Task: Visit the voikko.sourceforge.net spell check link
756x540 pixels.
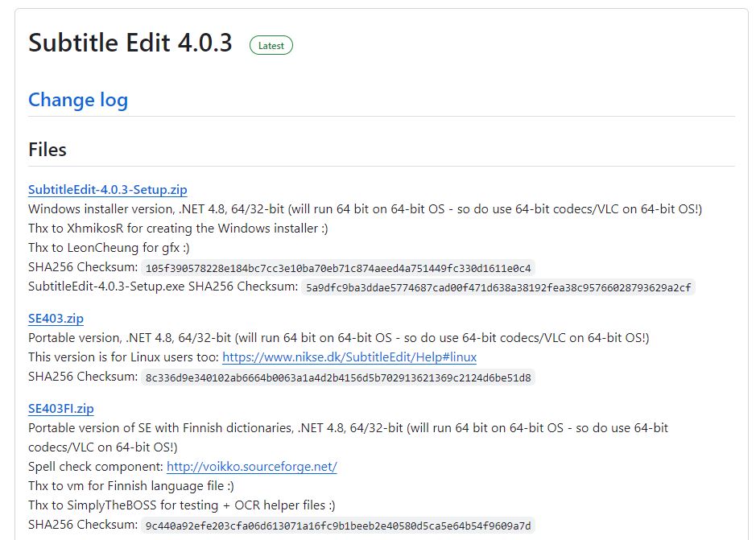Action: tap(251, 467)
